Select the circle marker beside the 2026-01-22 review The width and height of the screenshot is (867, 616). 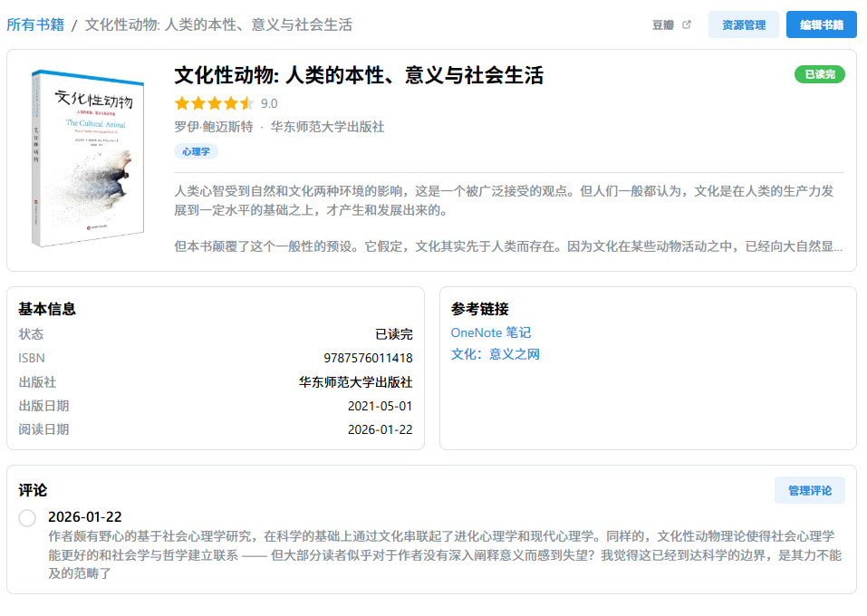coord(27,517)
